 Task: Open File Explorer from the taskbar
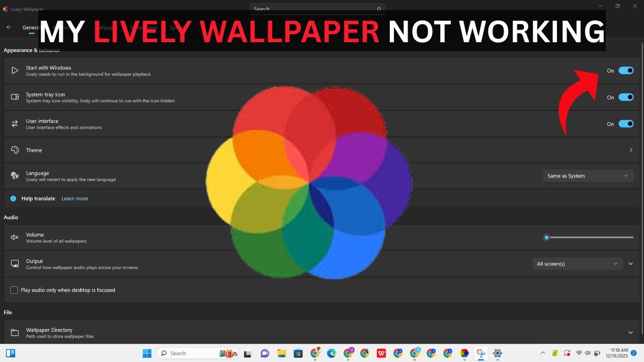(282, 353)
